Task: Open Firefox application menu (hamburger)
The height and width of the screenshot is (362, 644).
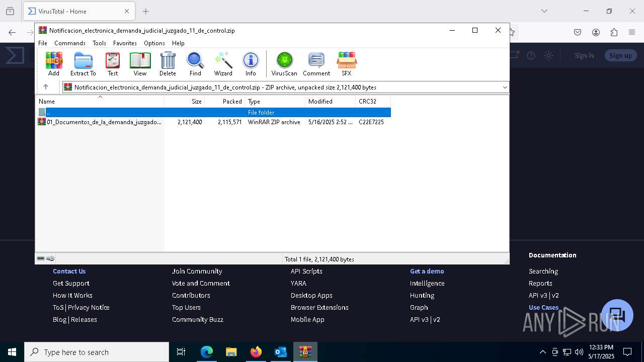Action: tap(632, 32)
